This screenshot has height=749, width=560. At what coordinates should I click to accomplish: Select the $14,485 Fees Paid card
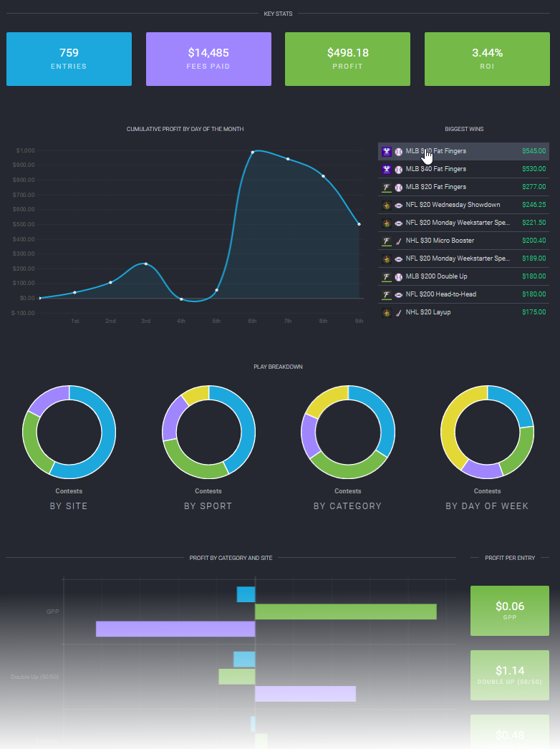(208, 59)
